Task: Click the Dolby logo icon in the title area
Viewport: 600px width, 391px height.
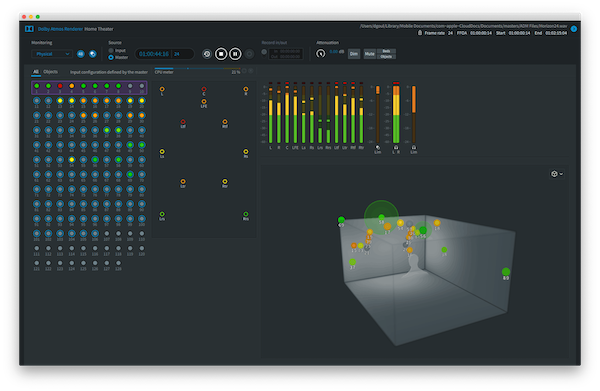Action: click(x=29, y=29)
